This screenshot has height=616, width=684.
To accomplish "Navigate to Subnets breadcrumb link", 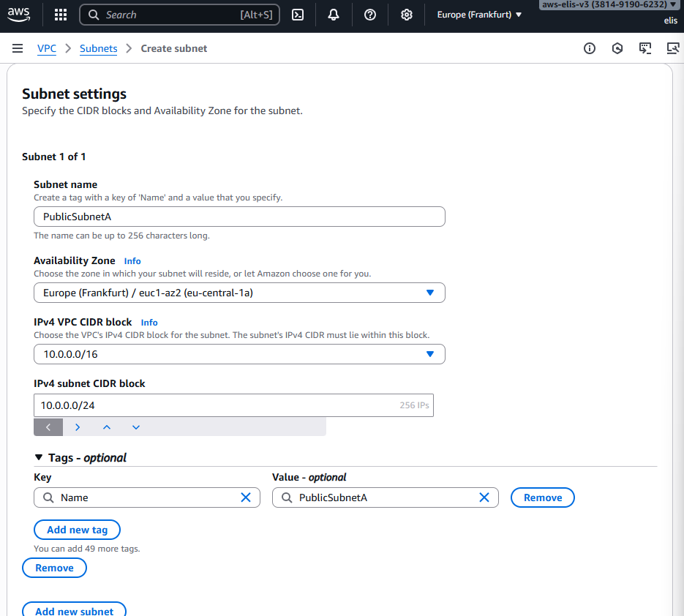I will tap(98, 48).
